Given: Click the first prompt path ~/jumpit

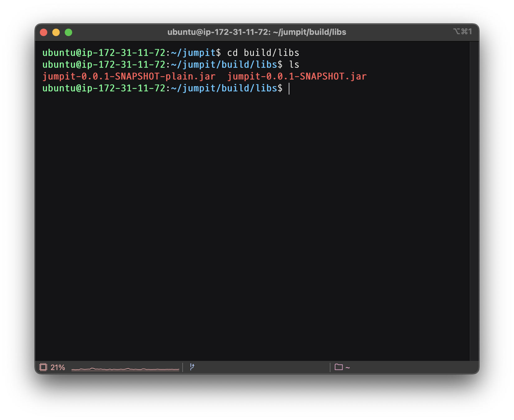Looking at the screenshot, I should click(193, 53).
